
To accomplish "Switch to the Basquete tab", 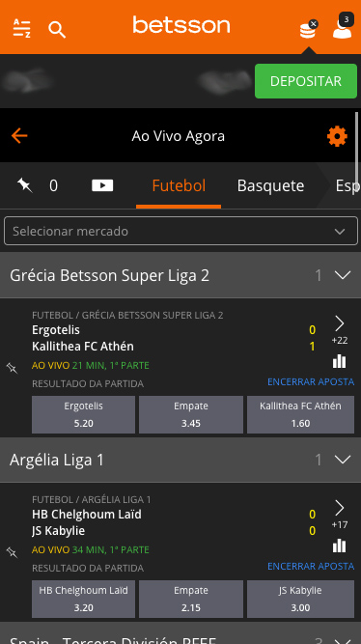I will click(270, 185).
